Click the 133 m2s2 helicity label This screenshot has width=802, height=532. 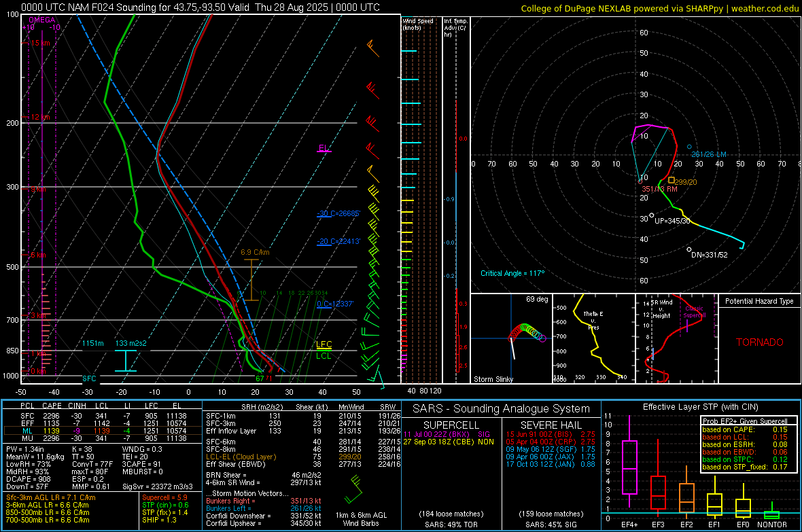coord(131,343)
